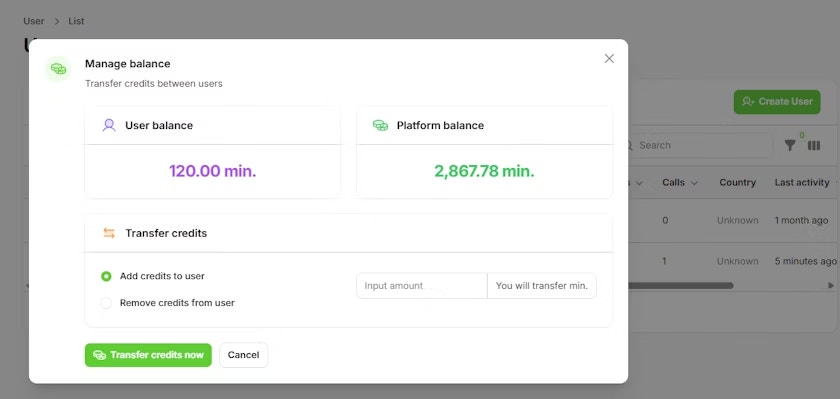The image size is (840, 399).
Task: Cancel the balance transfer
Action: [243, 355]
